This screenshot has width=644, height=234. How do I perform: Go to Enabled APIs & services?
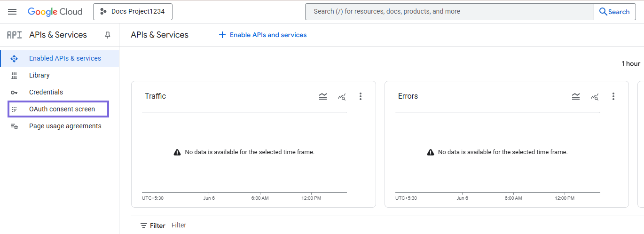(65, 58)
